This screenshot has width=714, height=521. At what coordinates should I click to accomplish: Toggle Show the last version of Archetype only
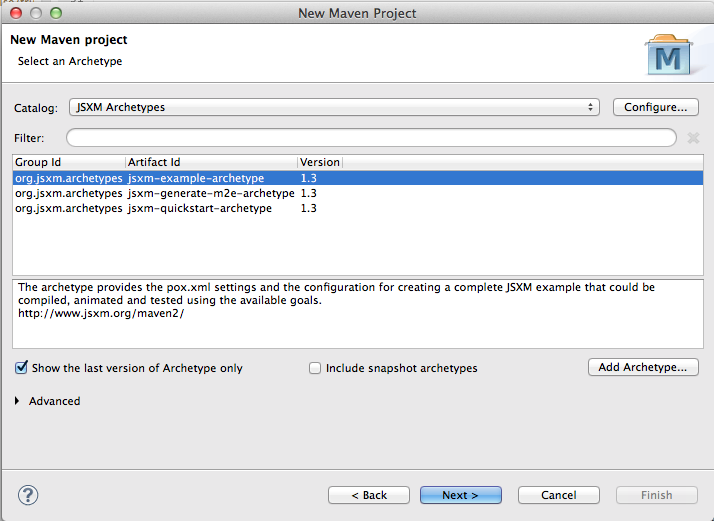point(21,368)
